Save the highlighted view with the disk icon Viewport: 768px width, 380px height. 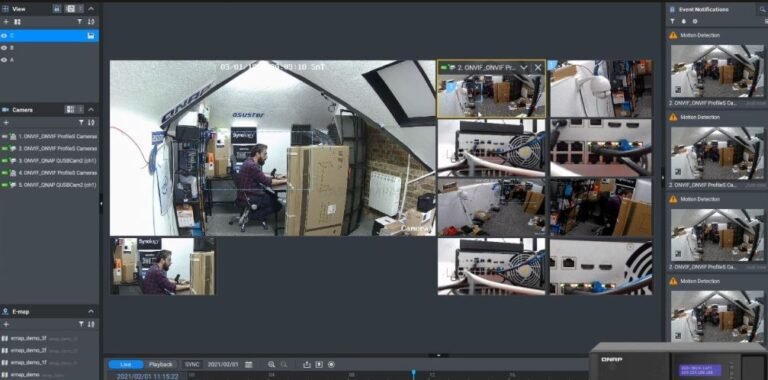pyautogui.click(x=91, y=36)
